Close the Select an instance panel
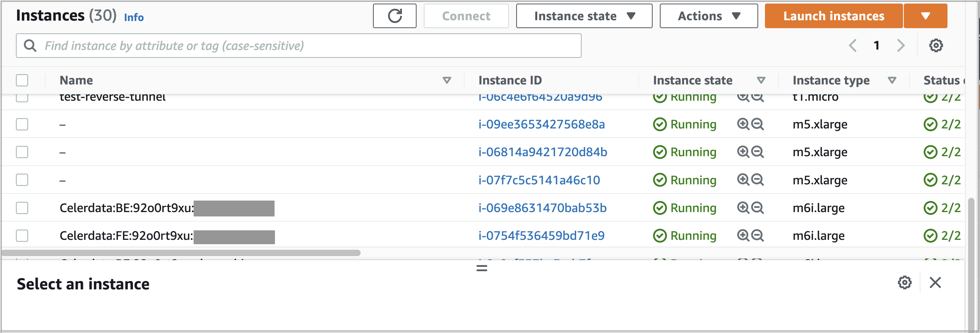The width and height of the screenshot is (980, 333). point(935,283)
